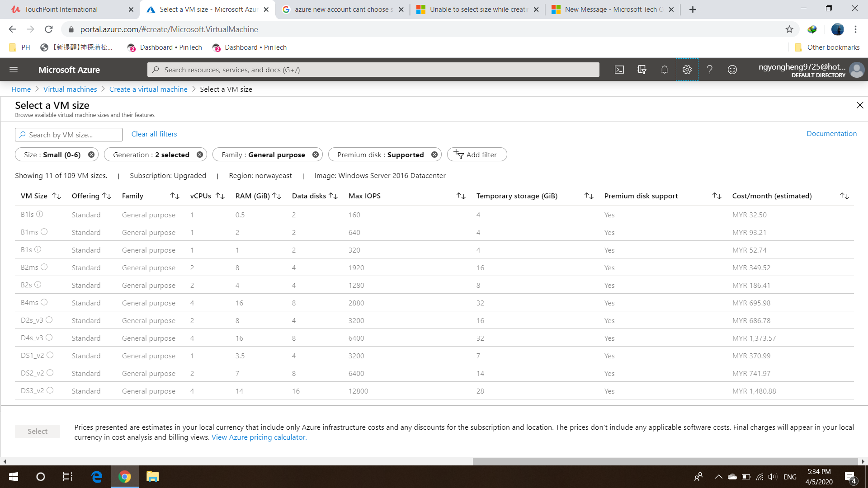Screen dimensions: 868x488
Task: Clear all filters
Action: [154, 134]
